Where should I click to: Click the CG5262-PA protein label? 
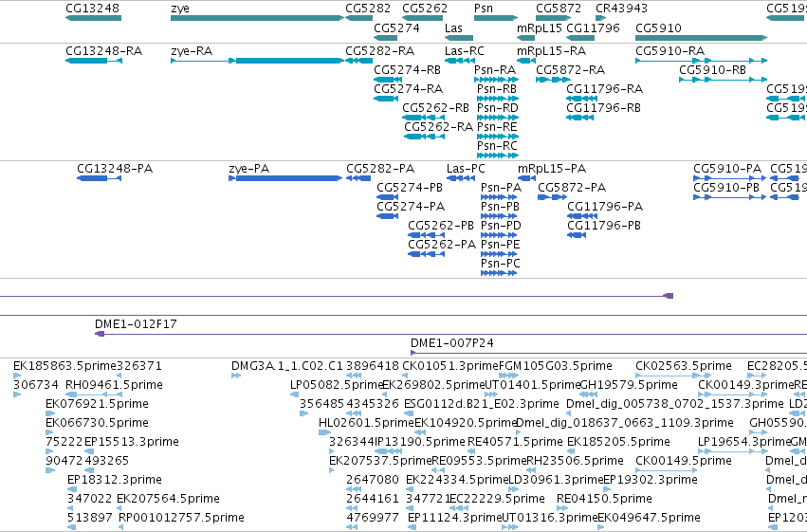[442, 245]
